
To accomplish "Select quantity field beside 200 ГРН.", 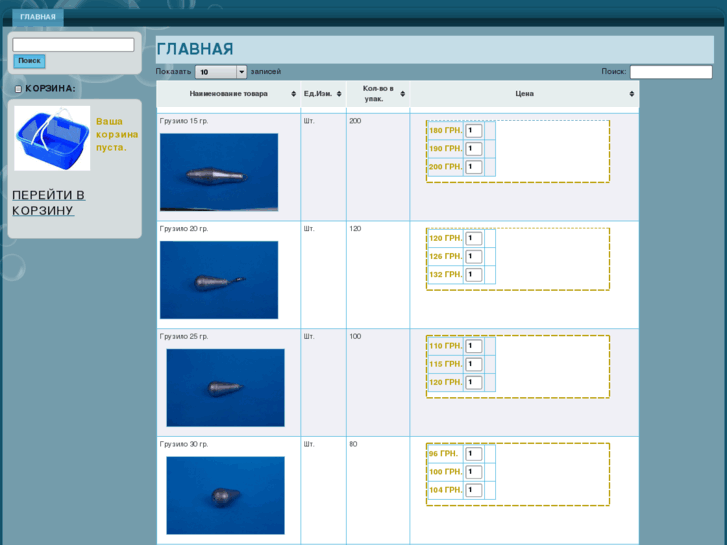I will click(x=473, y=167).
